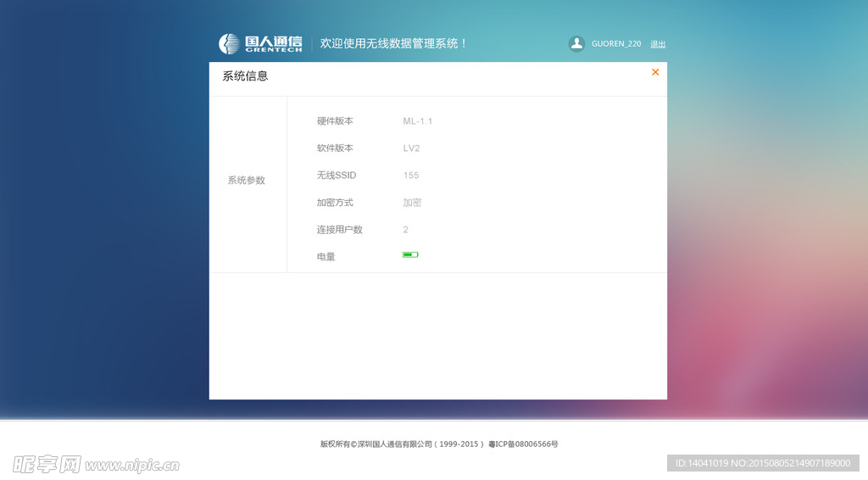
Task: Close the 系统信息 panel with orange X
Action: (x=655, y=72)
